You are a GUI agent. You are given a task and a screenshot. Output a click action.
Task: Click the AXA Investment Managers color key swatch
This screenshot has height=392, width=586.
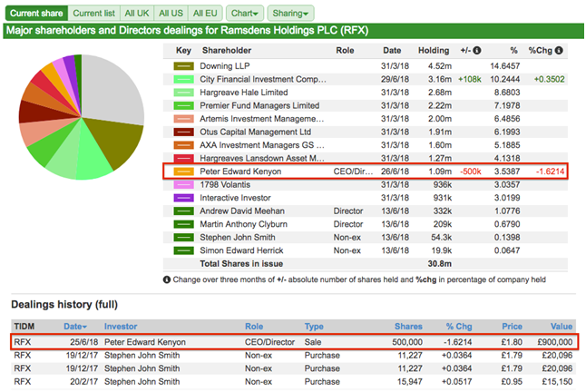click(x=183, y=145)
